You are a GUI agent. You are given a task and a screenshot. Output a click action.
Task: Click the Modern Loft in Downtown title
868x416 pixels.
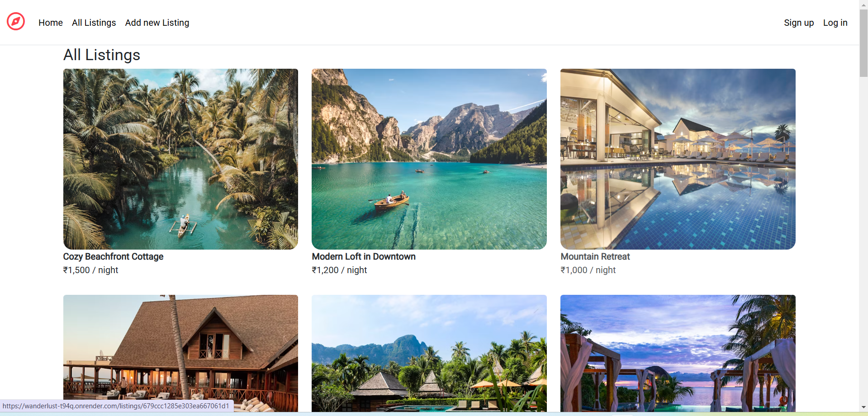364,256
